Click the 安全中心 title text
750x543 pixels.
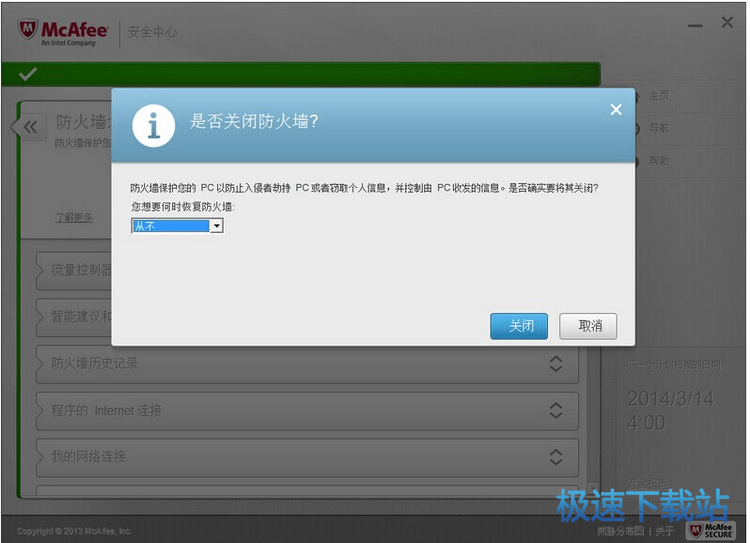click(x=152, y=32)
